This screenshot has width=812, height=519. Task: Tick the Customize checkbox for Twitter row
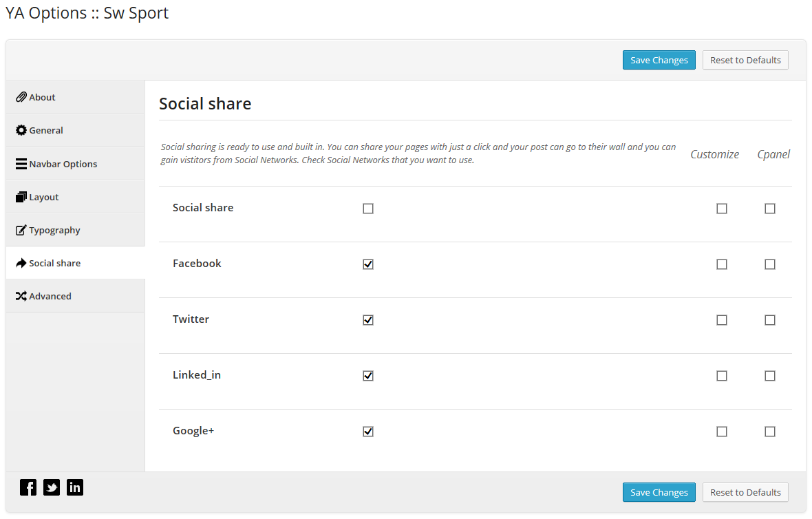point(722,320)
